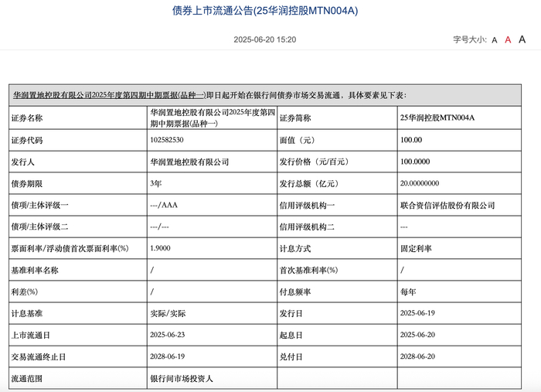The width and height of the screenshot is (541, 392).
Task: Click the underlined 华润置地控股有限公司2025年度第四期中期票据(品种一) header text
Action: 110,95
